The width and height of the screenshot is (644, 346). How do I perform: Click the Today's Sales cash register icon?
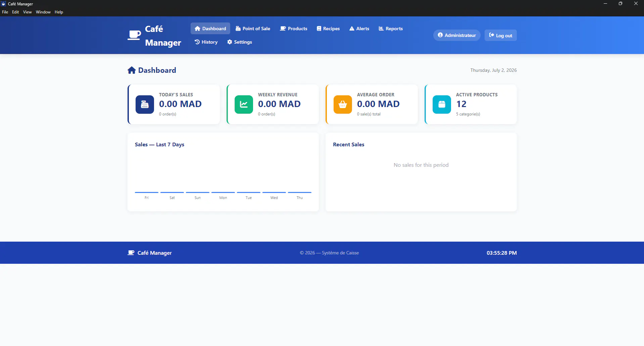tap(145, 104)
